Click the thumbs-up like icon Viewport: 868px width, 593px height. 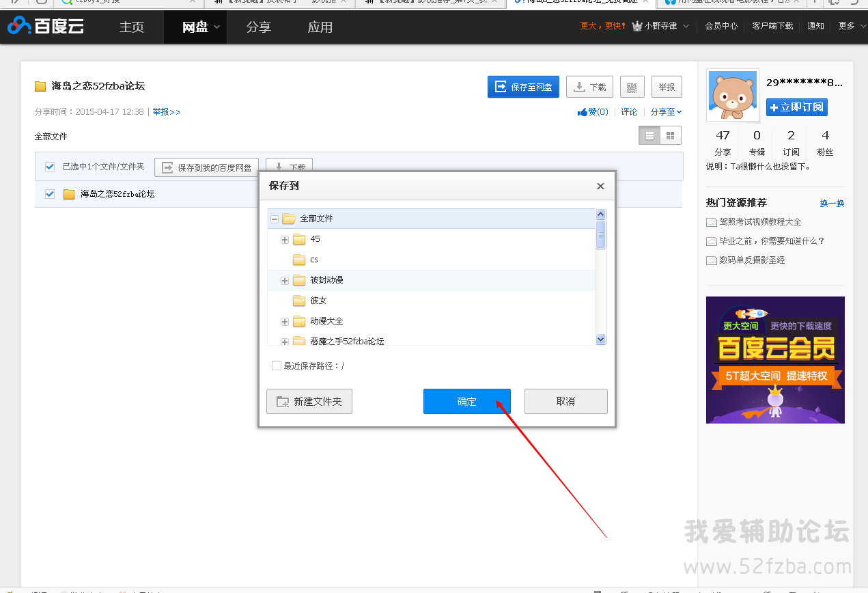pyautogui.click(x=583, y=112)
